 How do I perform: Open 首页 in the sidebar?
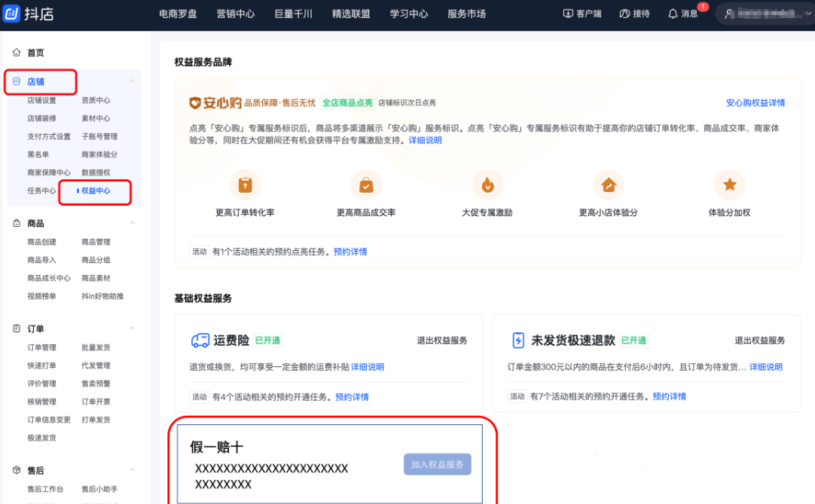[35, 53]
